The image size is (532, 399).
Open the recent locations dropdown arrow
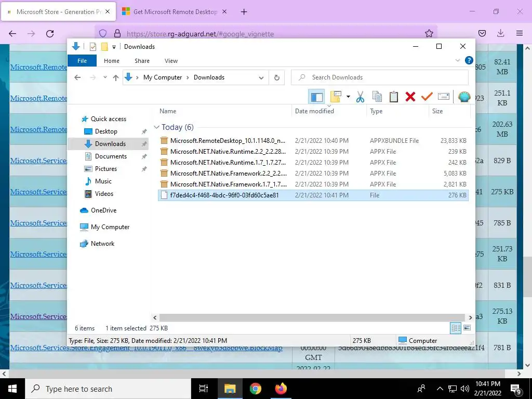tap(105, 77)
